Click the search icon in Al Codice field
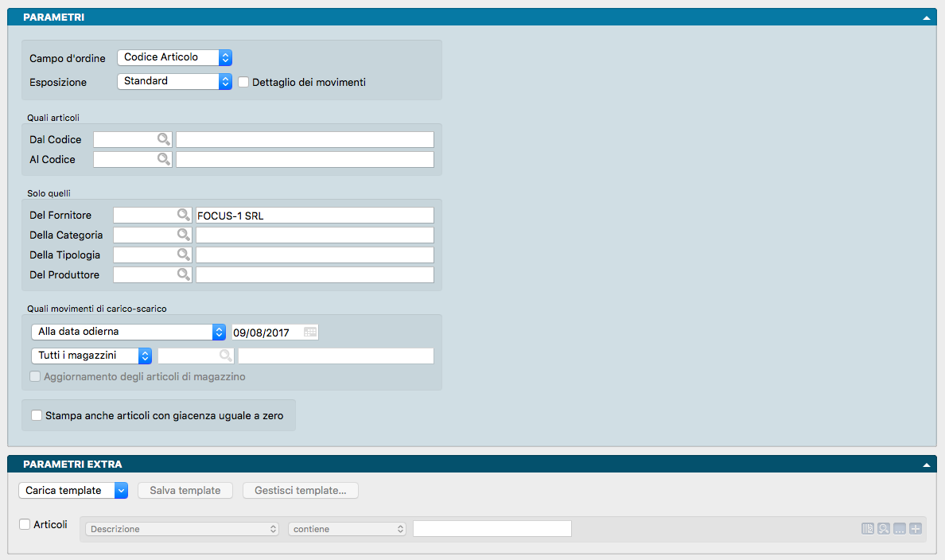The image size is (945, 560). [x=163, y=160]
